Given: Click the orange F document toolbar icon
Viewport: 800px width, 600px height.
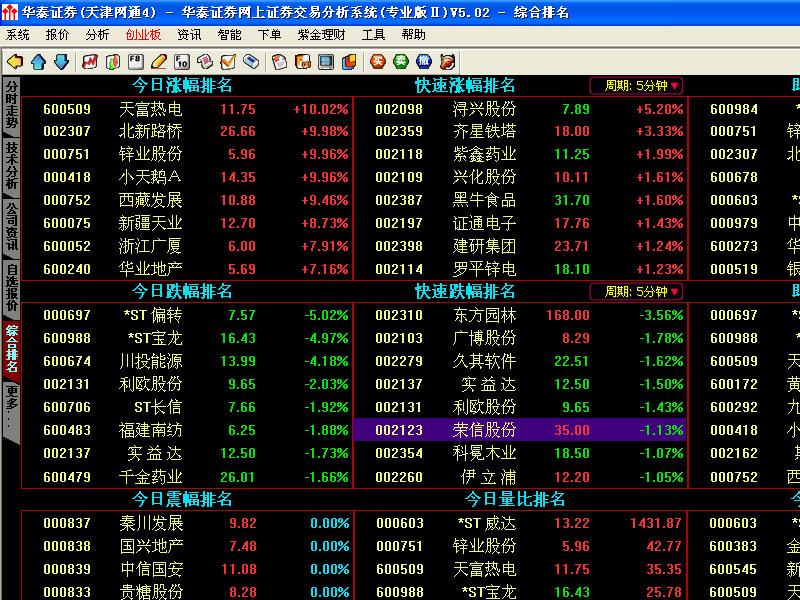Looking at the screenshot, I should pyautogui.click(x=303, y=62).
